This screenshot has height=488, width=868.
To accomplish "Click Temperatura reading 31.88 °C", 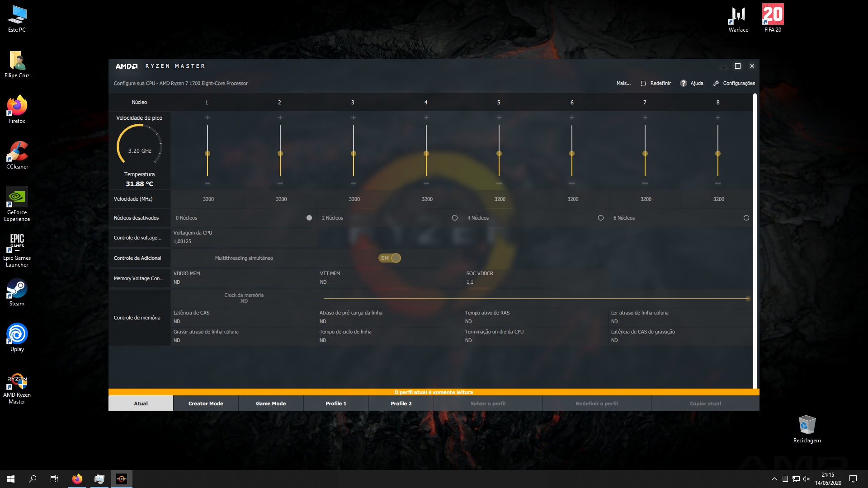I will point(139,184).
